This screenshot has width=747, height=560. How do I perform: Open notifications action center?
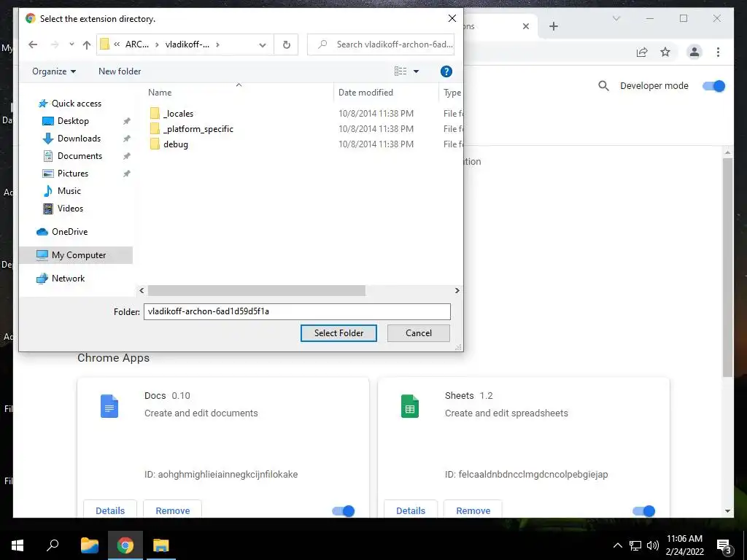click(723, 545)
